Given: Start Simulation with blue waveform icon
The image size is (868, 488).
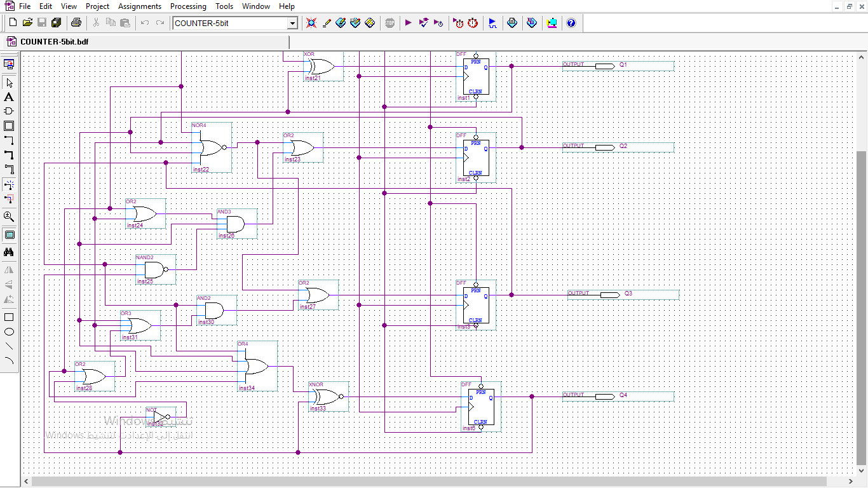Looking at the screenshot, I should [492, 23].
